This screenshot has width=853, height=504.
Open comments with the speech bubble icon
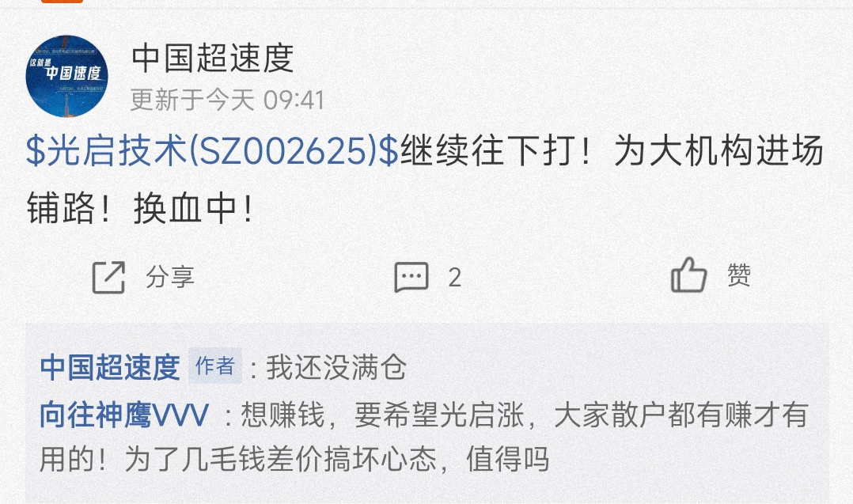pos(411,277)
